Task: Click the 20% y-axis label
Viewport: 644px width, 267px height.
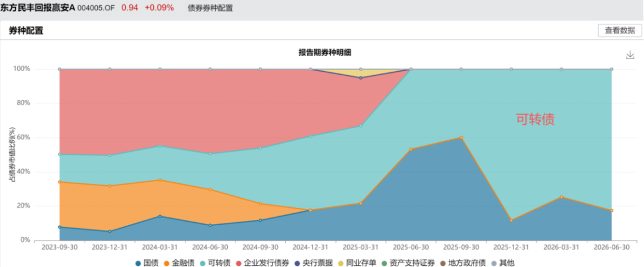Action: (24, 205)
